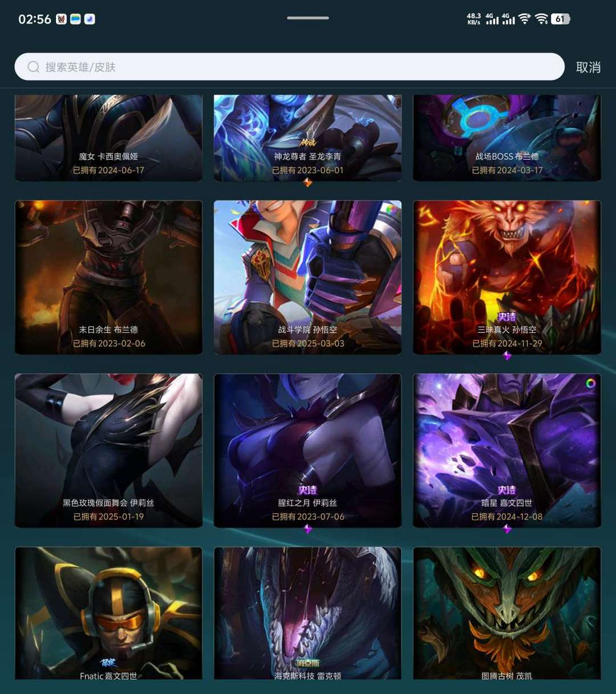The width and height of the screenshot is (616, 694).
Task: Tap the purple gem under 三昧真火 孙悟空
Action: pos(507,356)
